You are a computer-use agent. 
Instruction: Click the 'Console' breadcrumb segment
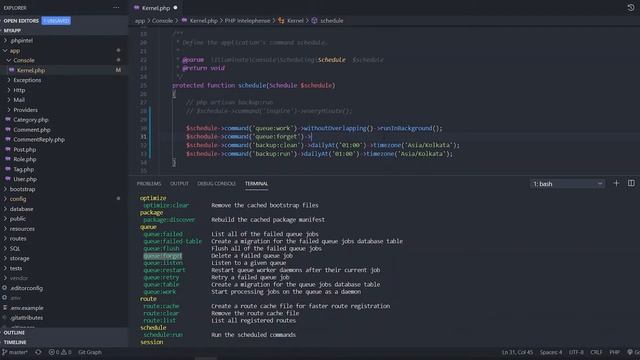click(162, 20)
